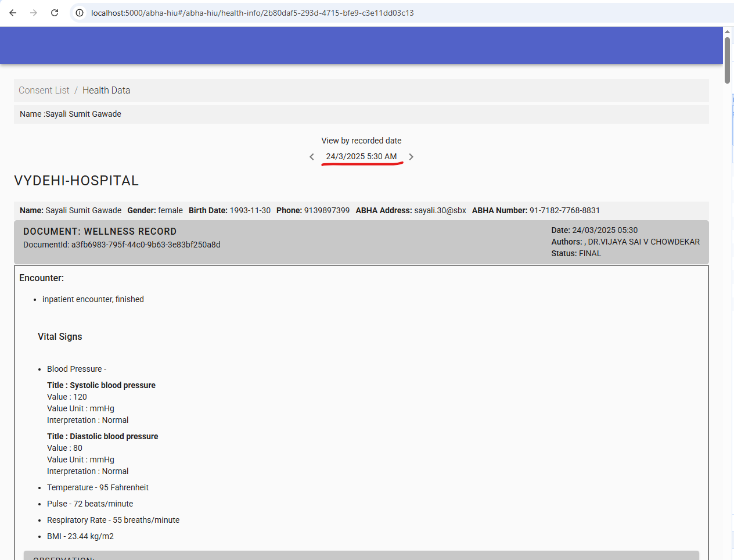734x560 pixels.
Task: Open the Consent List breadcrumb
Action: (44, 91)
